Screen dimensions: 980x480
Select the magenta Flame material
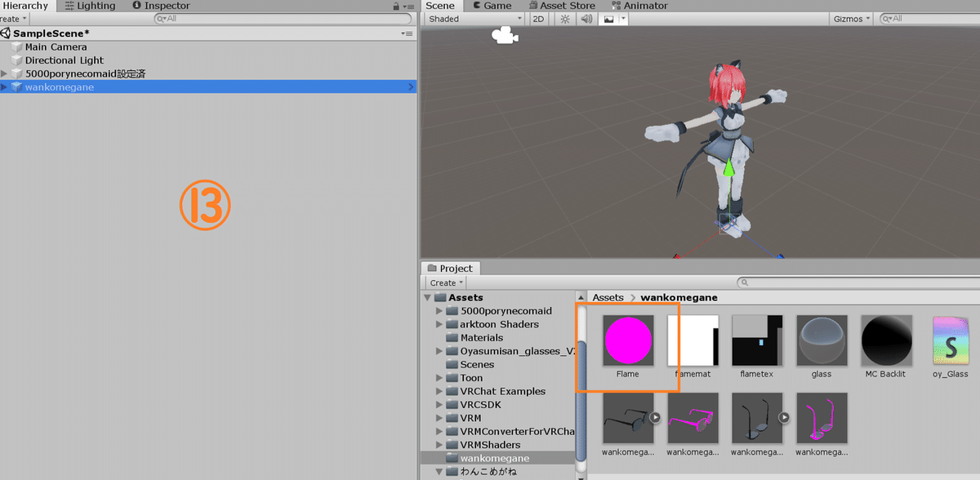(628, 341)
